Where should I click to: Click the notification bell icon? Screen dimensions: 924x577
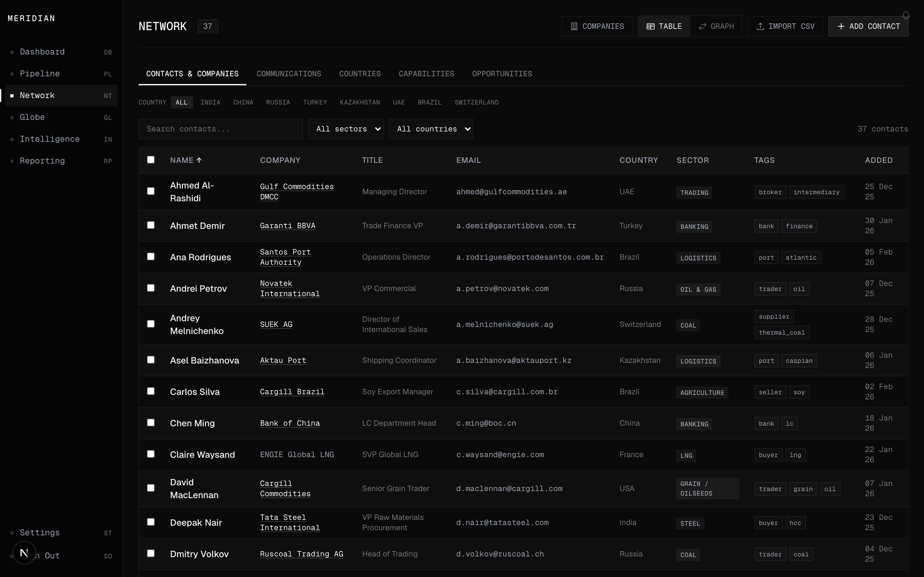[906, 15]
